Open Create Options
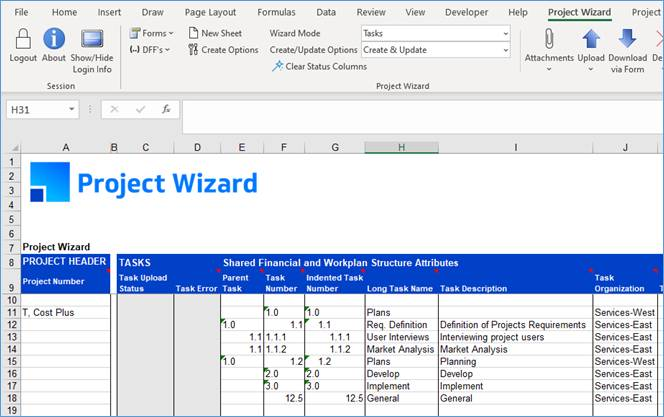 222,50
